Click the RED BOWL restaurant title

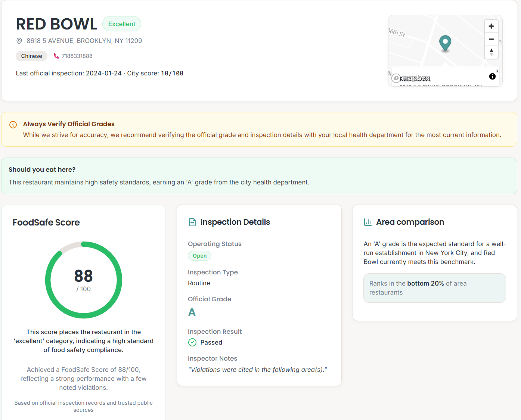click(56, 24)
